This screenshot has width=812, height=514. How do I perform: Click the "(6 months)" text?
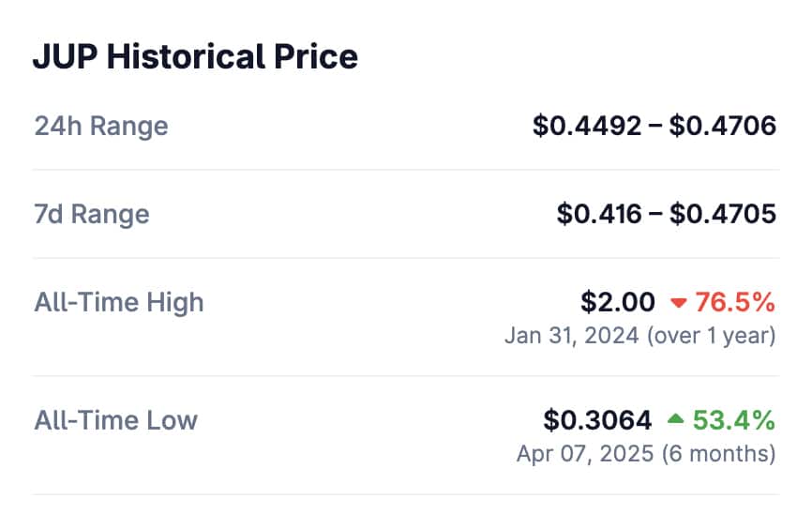718,454
